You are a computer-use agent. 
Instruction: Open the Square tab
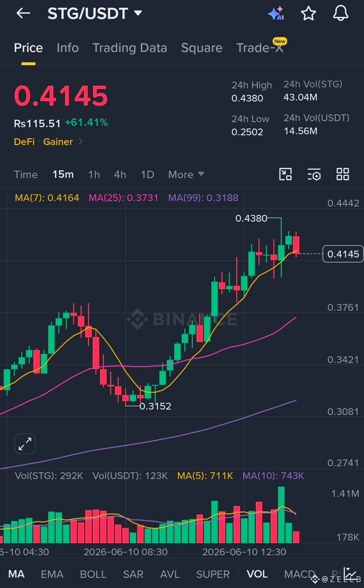[x=202, y=48]
